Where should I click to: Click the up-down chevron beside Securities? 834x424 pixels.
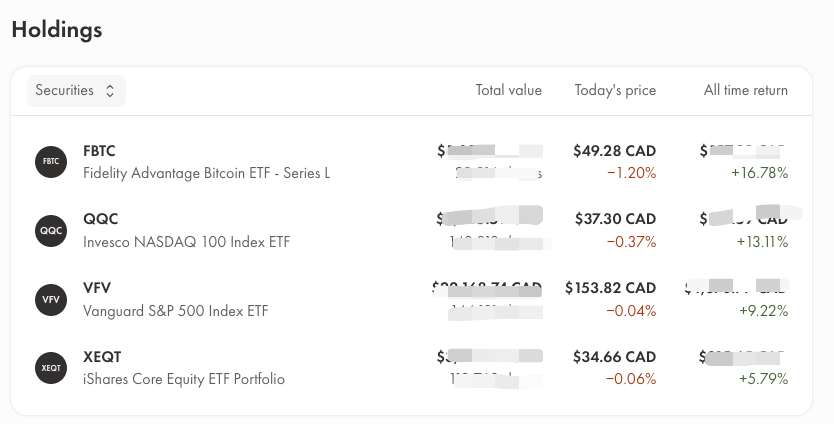110,91
